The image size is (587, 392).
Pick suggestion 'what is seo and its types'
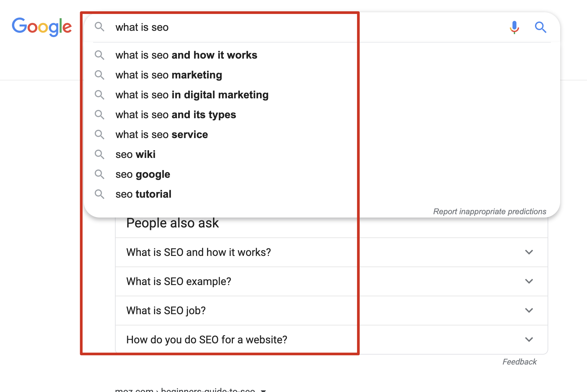176,115
